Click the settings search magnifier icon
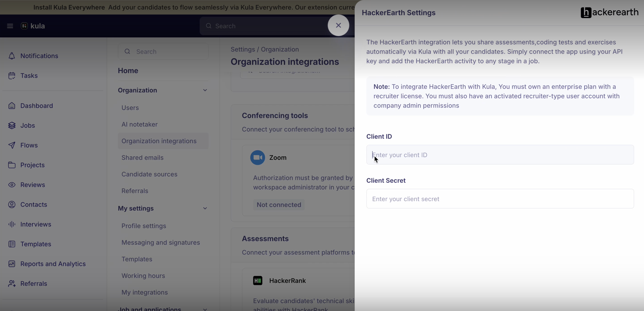Viewport: 644px width, 311px height. pos(127,52)
